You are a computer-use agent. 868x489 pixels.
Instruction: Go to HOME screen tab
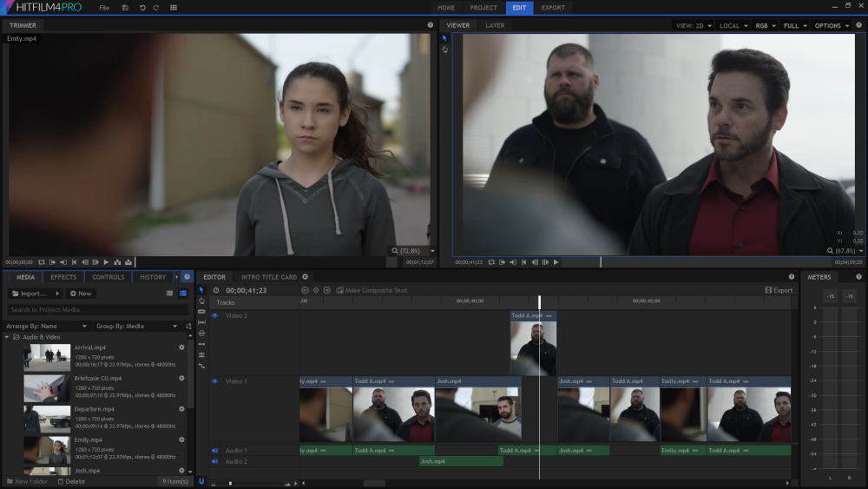click(446, 8)
